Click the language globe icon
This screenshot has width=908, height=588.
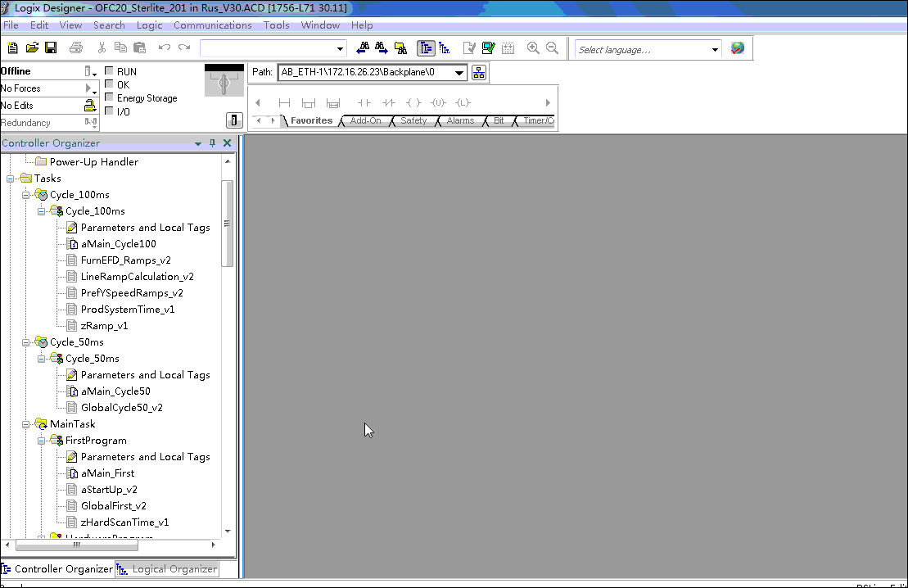point(738,48)
